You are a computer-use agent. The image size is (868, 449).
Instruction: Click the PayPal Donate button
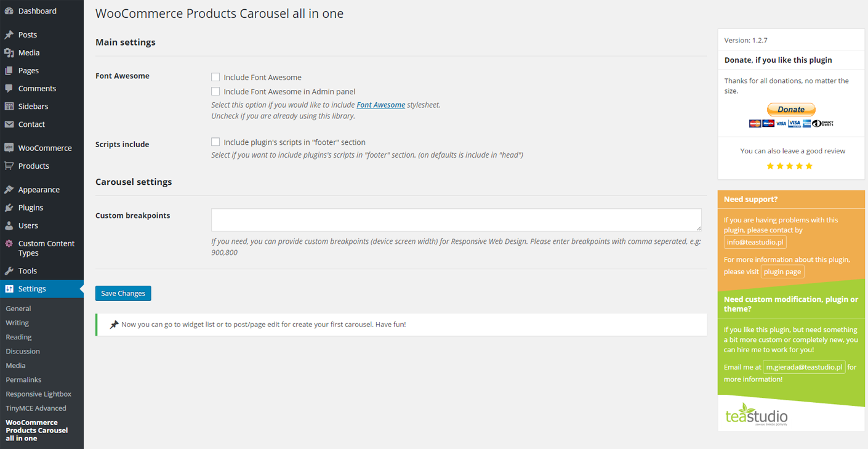point(791,110)
